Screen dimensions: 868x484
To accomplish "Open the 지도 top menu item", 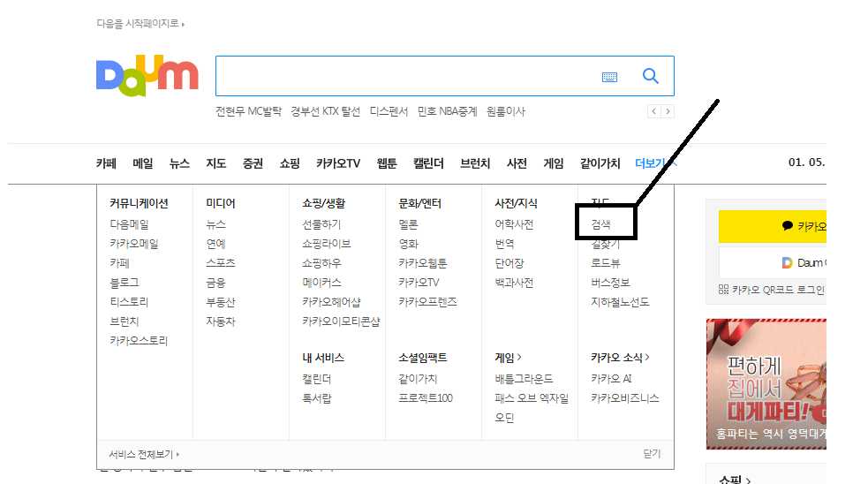I will pyautogui.click(x=215, y=163).
